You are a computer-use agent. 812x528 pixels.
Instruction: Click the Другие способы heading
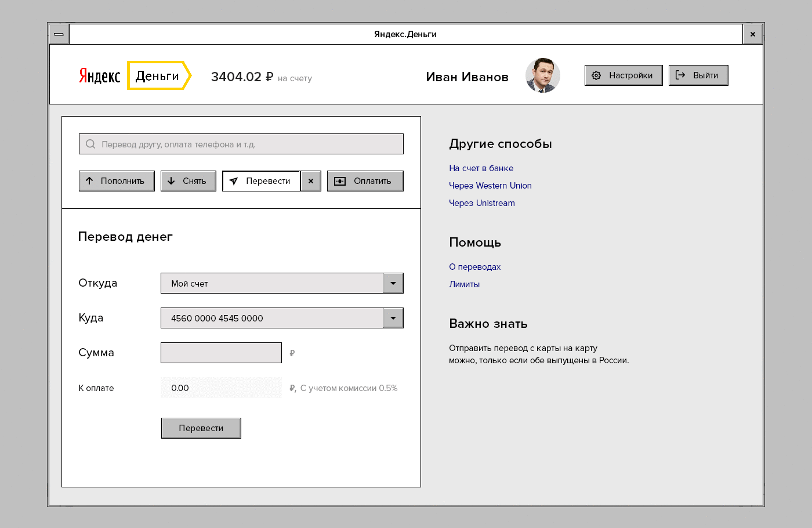(x=501, y=144)
